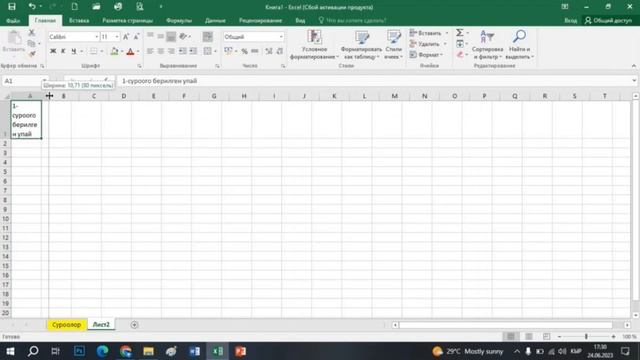640x360 pixels.
Task: Align cell text to the top
Action: [150, 36]
